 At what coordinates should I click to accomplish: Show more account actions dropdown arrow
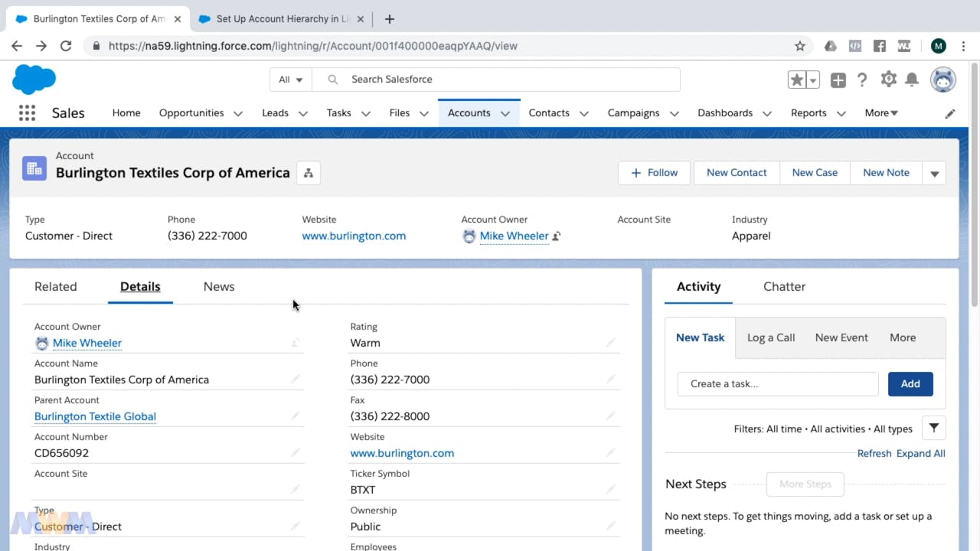point(934,173)
